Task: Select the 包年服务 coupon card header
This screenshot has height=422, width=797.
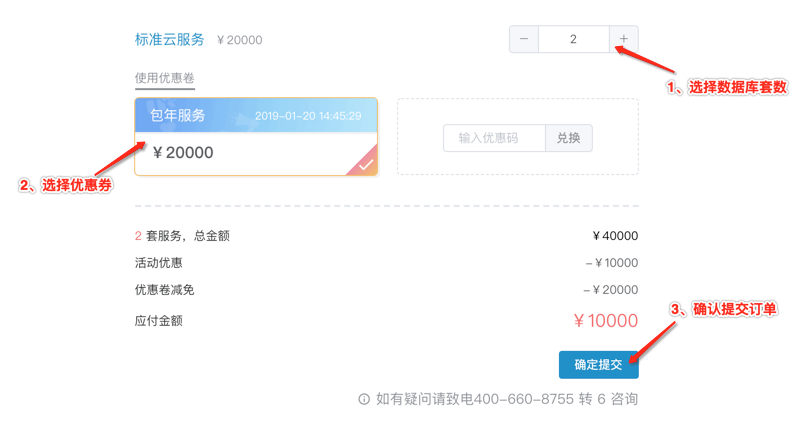Action: [178, 115]
